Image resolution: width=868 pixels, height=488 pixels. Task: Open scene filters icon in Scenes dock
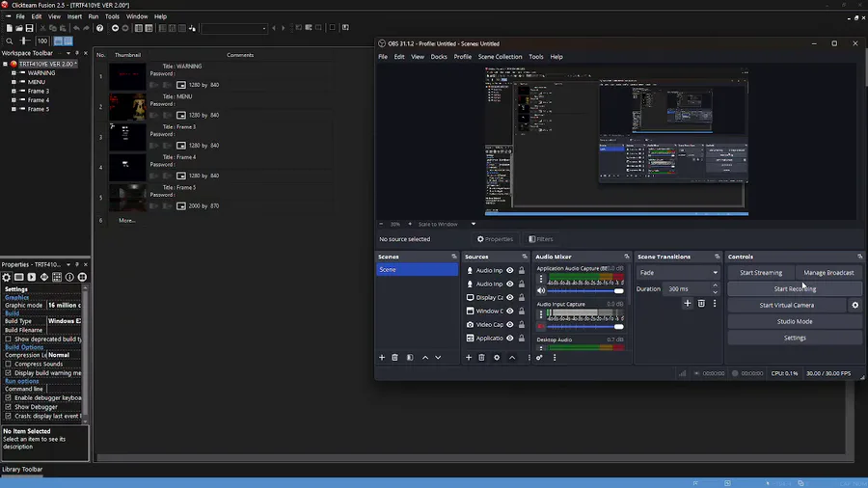tap(410, 358)
